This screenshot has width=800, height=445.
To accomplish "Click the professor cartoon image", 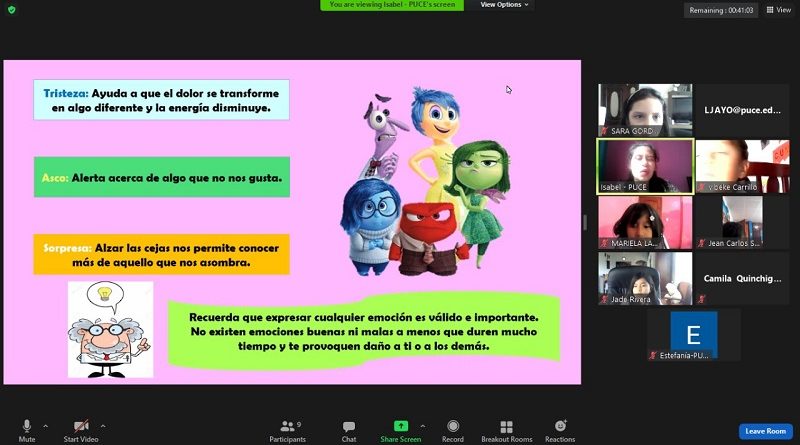I will click(111, 330).
